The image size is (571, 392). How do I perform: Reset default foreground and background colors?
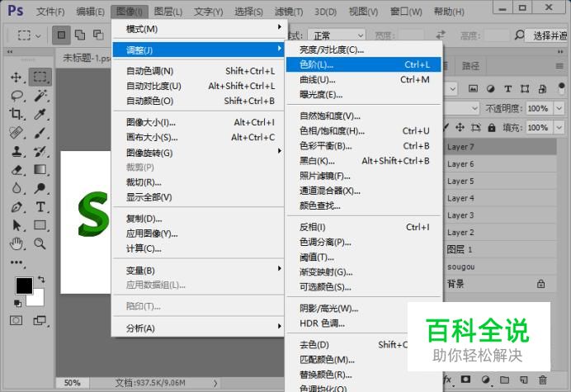click(17, 303)
